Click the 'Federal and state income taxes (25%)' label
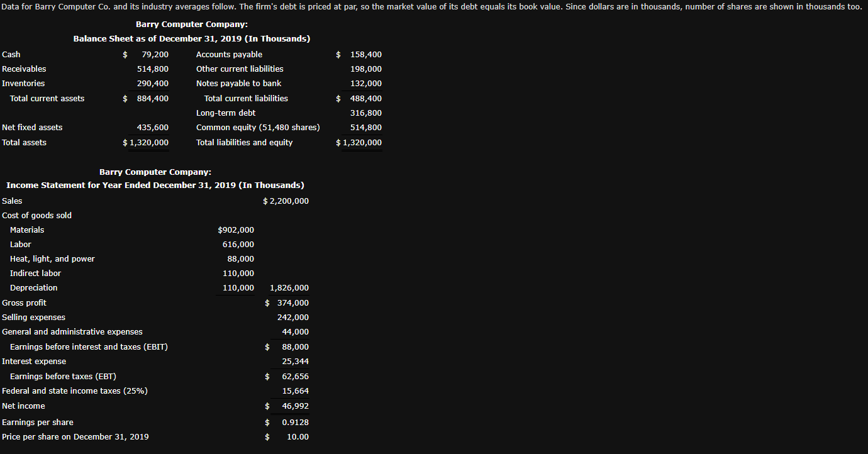This screenshot has width=868, height=454. 75,391
